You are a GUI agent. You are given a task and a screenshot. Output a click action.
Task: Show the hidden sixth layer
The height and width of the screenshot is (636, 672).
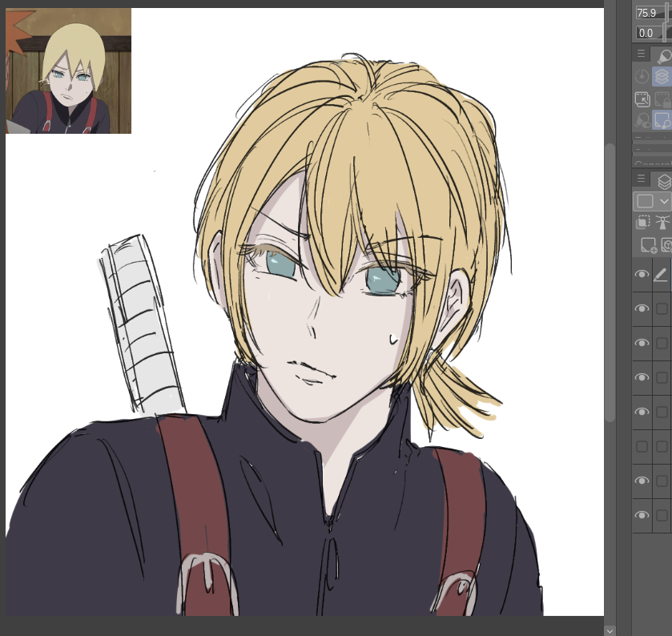pos(642,447)
